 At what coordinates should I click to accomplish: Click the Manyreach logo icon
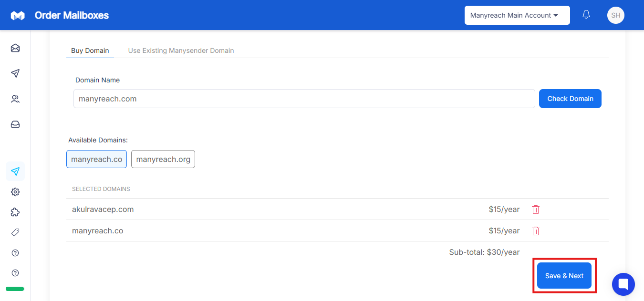18,16
